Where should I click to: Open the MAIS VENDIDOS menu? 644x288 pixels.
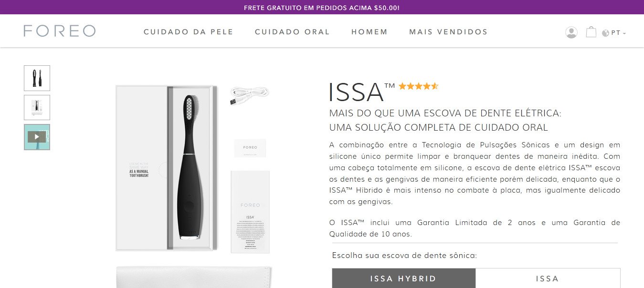pos(448,32)
